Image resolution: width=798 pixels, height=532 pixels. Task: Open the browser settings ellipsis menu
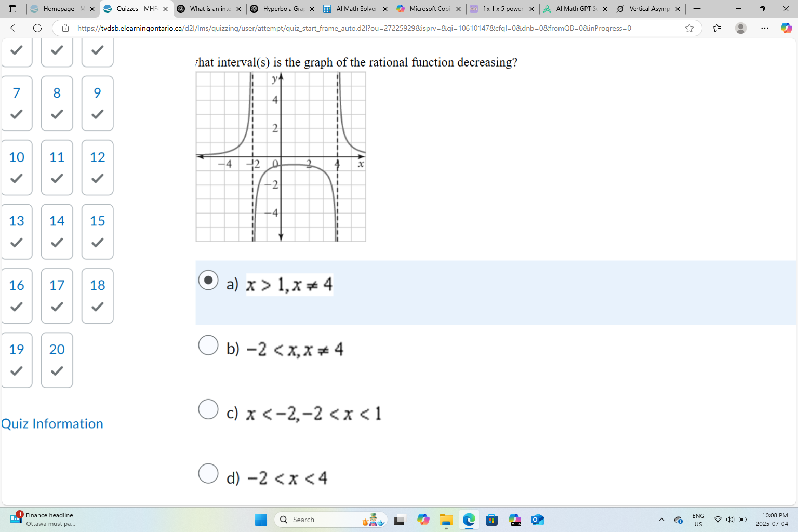763,29
